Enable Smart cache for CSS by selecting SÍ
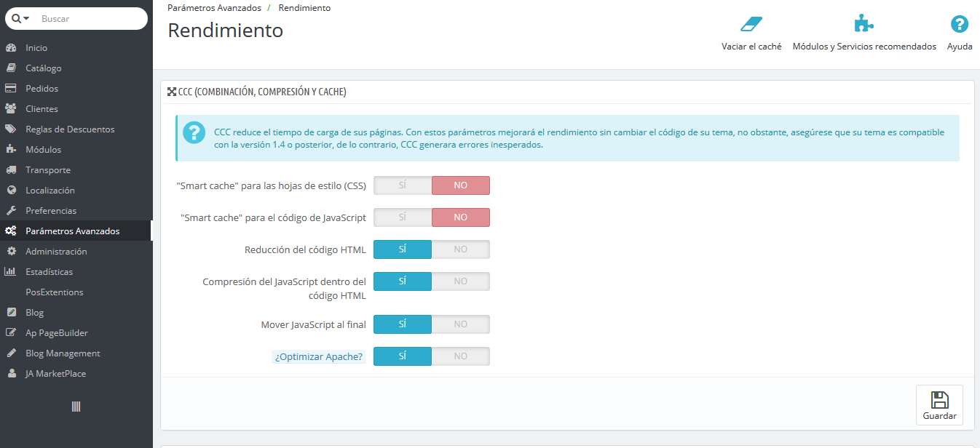This screenshot has height=448, width=980. coord(403,185)
